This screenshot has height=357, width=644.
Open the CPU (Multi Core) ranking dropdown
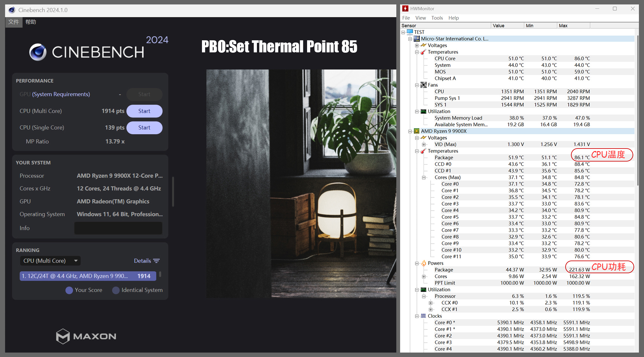(50, 261)
